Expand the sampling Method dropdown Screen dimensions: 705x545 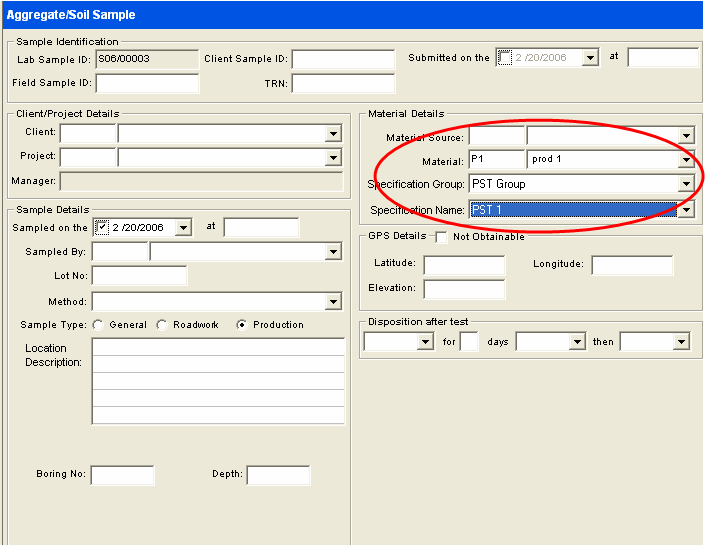pos(333,302)
